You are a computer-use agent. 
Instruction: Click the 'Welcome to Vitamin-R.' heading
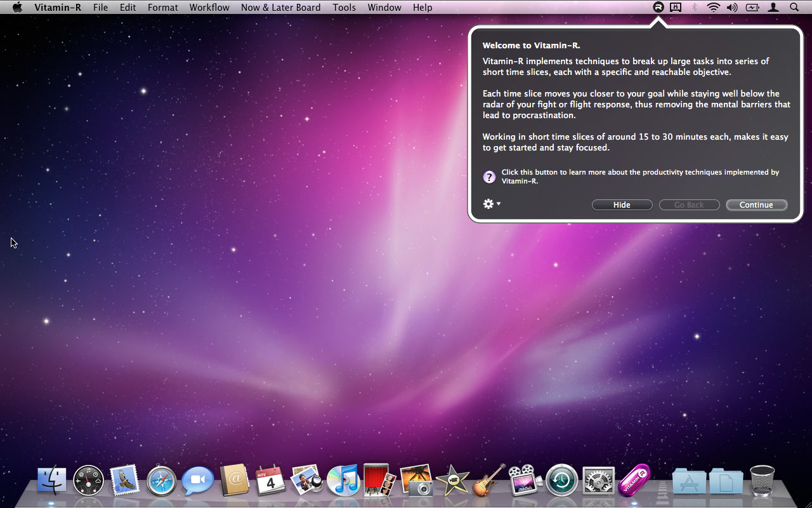532,45
